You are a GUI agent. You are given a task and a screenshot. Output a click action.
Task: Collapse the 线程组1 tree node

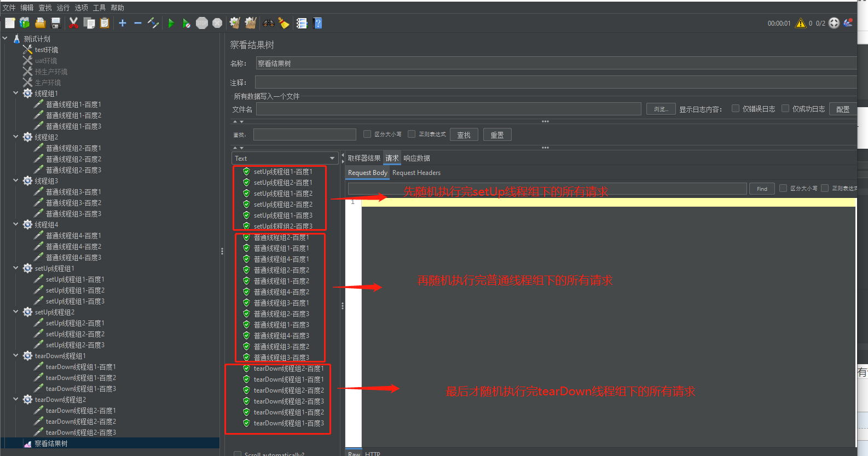point(16,93)
